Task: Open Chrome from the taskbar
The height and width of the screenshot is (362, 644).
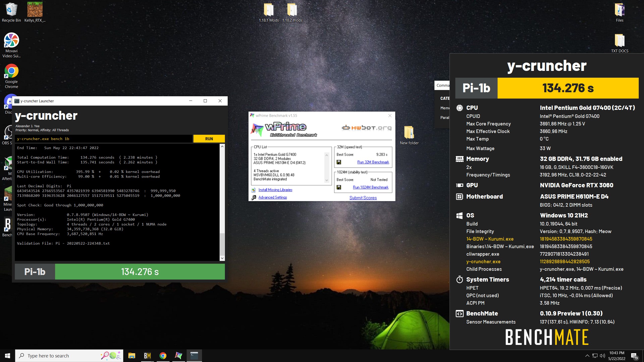Action: (163, 356)
